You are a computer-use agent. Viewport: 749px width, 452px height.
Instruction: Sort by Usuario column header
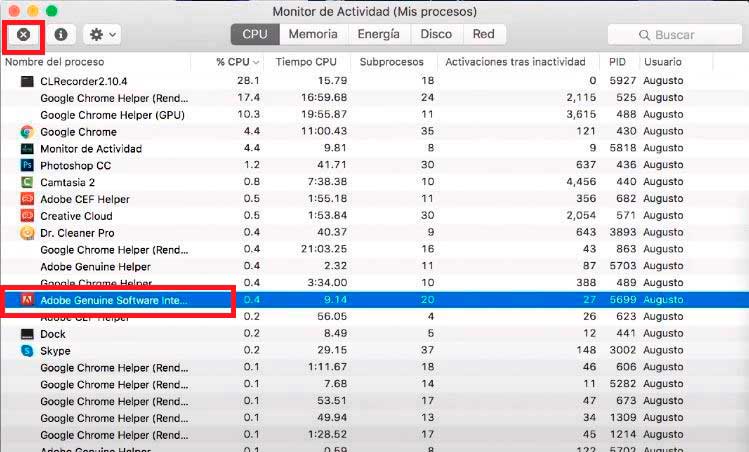point(663,62)
